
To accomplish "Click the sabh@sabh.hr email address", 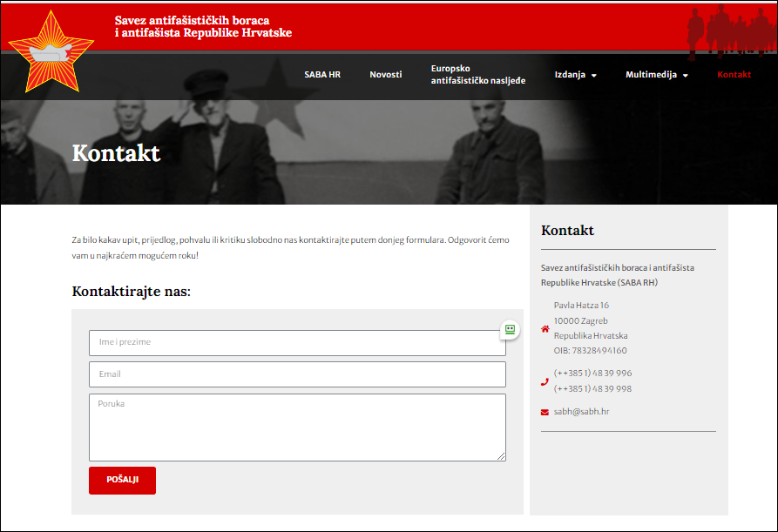I will [581, 411].
